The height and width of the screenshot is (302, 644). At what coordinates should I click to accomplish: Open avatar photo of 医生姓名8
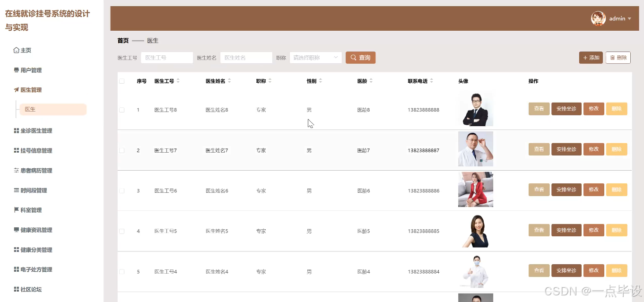[x=476, y=109]
